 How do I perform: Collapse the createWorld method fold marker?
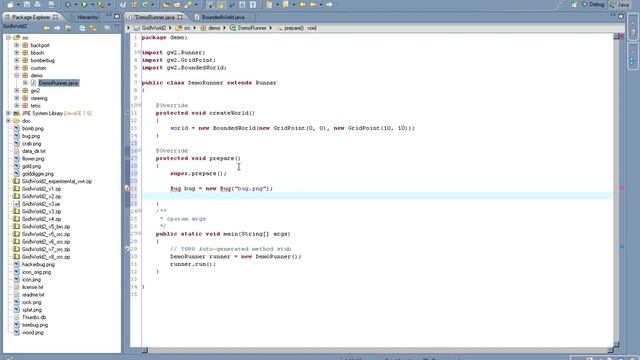[140, 105]
